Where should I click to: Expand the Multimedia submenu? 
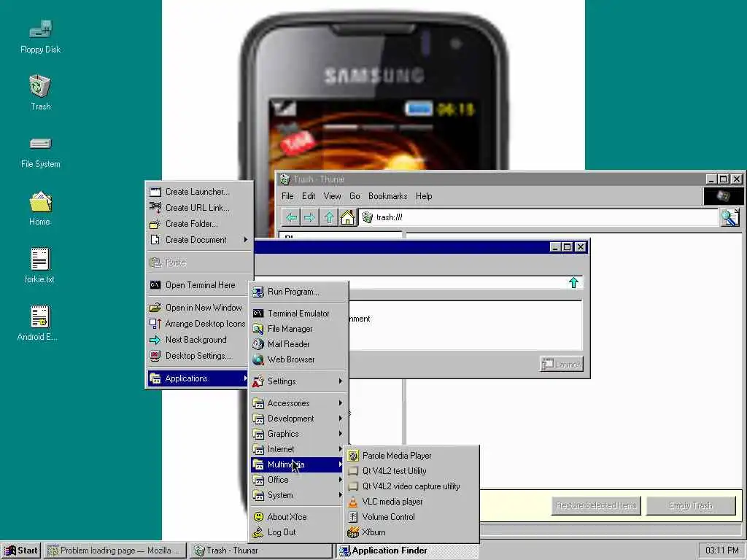coord(298,464)
